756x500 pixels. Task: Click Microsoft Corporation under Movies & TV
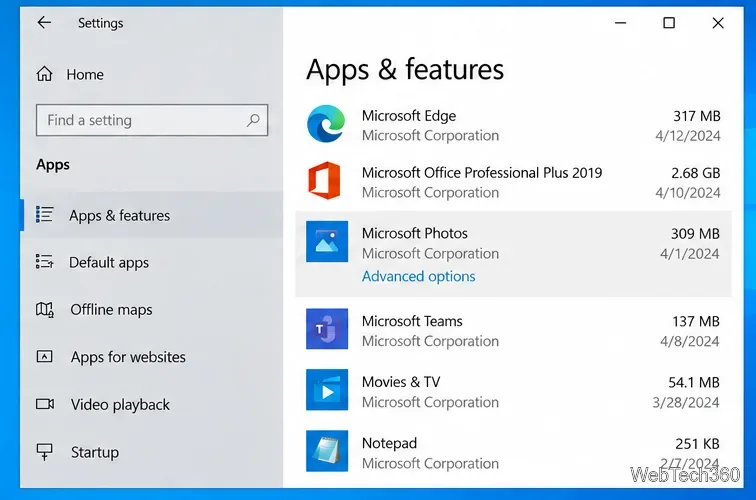coord(431,402)
